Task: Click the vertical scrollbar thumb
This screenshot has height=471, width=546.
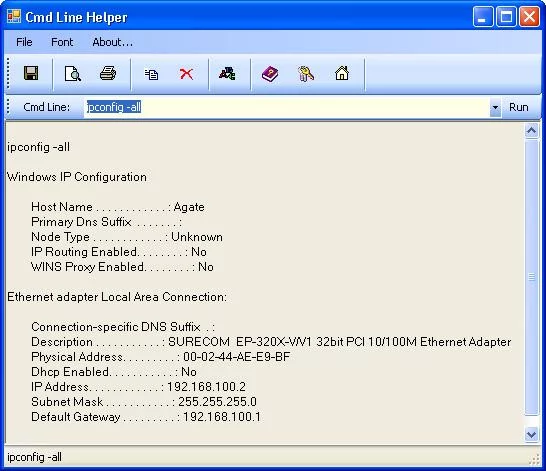Action: 531,277
